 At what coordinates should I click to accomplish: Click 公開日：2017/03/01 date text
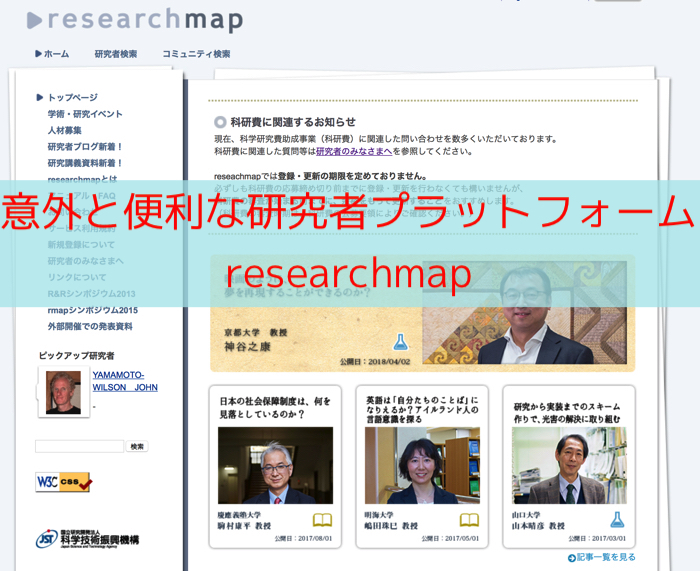pos(597,538)
